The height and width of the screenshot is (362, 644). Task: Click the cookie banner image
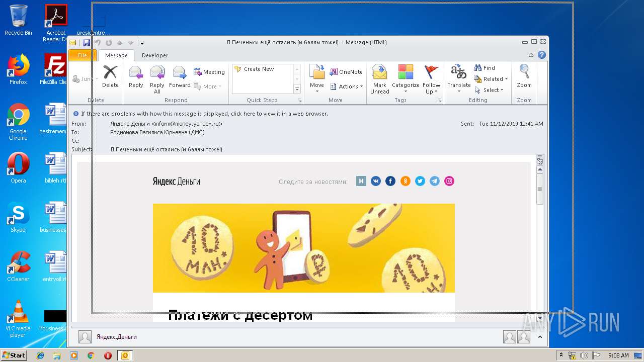coord(304,248)
